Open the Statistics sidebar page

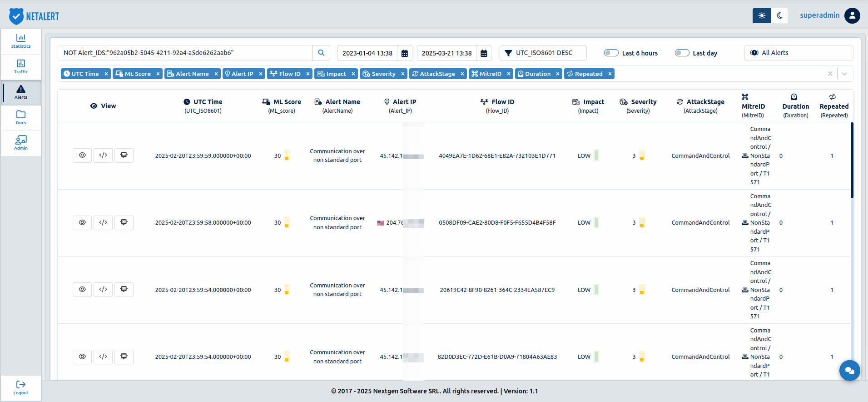click(21, 41)
